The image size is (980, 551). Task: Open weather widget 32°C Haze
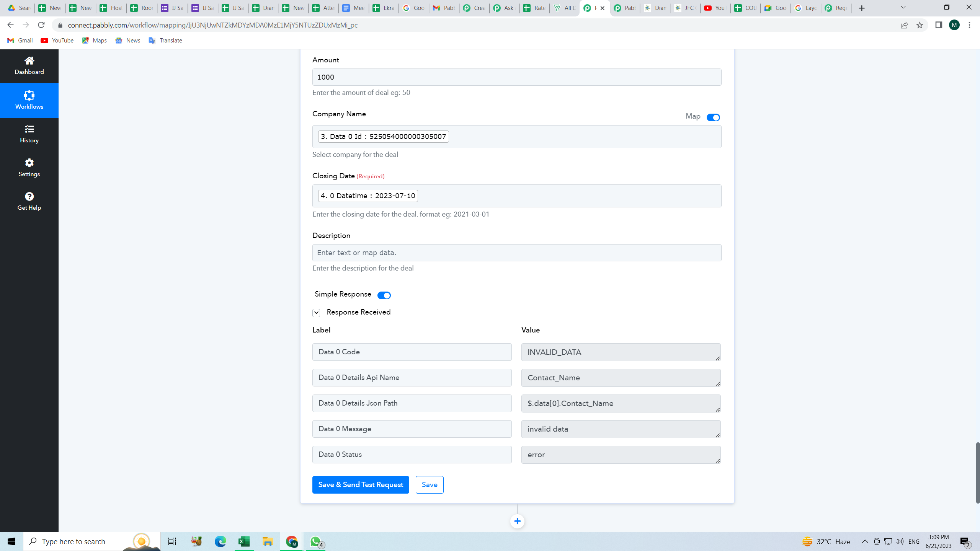click(826, 541)
